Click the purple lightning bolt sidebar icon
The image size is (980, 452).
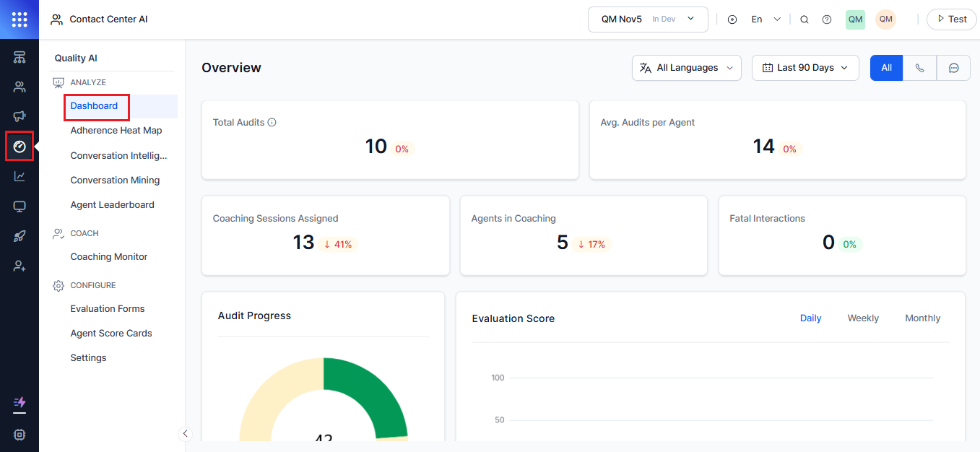point(19,402)
